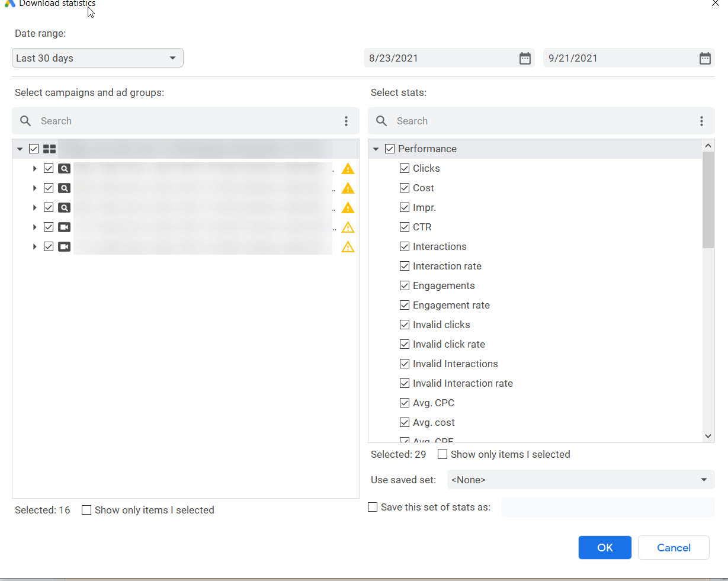Click OK to download statistics

pyautogui.click(x=604, y=548)
